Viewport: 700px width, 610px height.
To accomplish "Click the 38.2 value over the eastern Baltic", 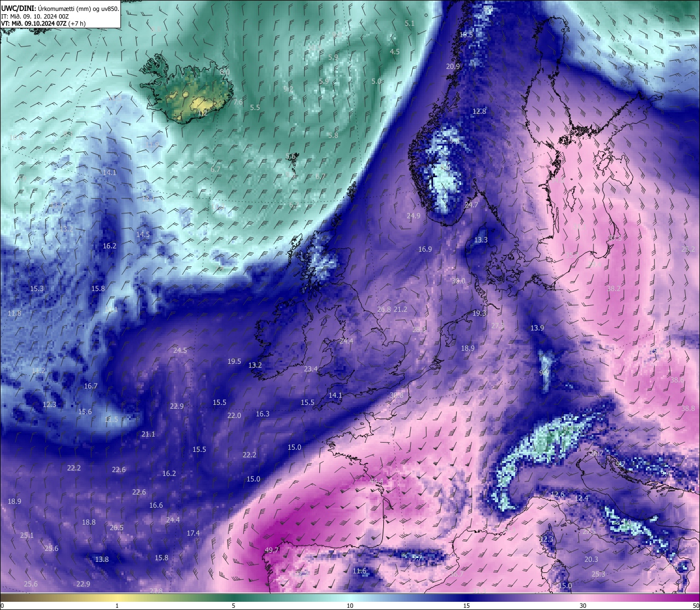I will click(x=614, y=288).
